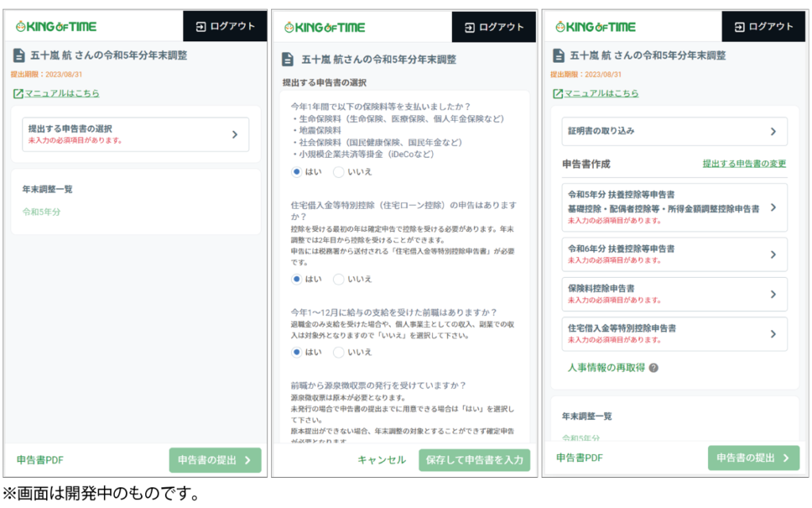Viewport: 812px width, 508px height.
Task: Select いいえ for the insurance premium payment question
Action: (x=339, y=171)
